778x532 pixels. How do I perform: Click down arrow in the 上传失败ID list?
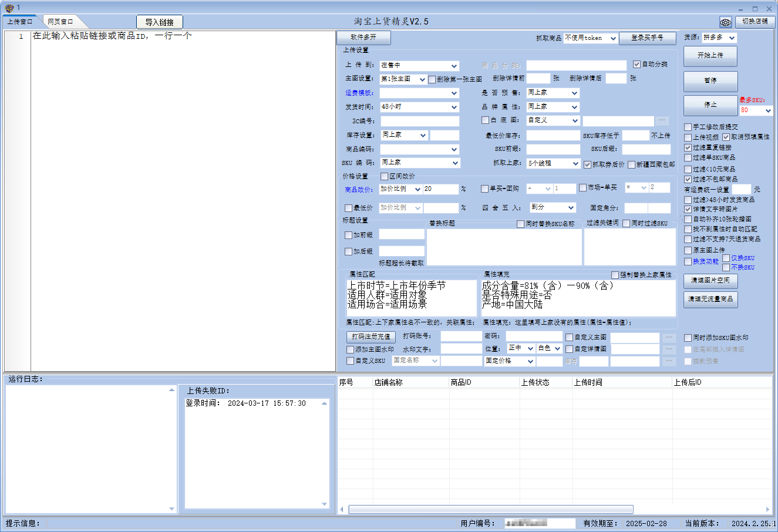click(324, 504)
